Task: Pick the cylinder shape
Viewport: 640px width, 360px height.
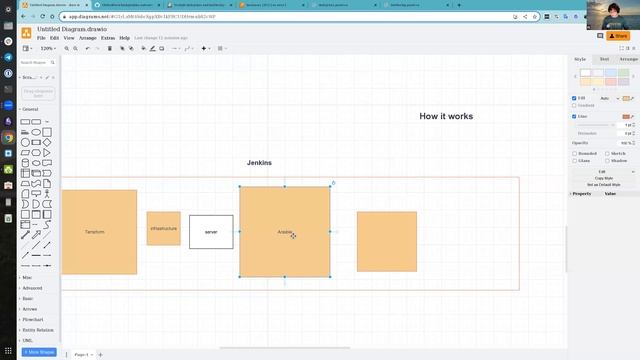Action: coord(25,163)
